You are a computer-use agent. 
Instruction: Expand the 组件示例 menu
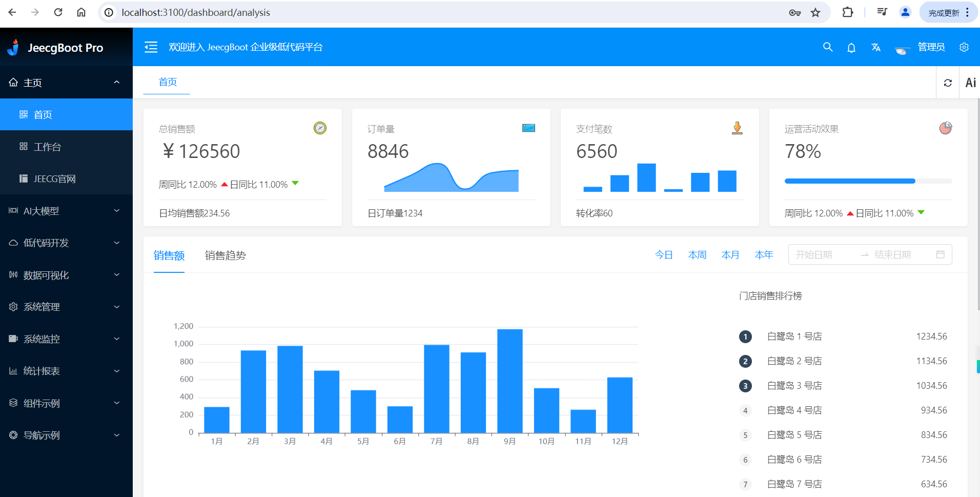pos(66,403)
